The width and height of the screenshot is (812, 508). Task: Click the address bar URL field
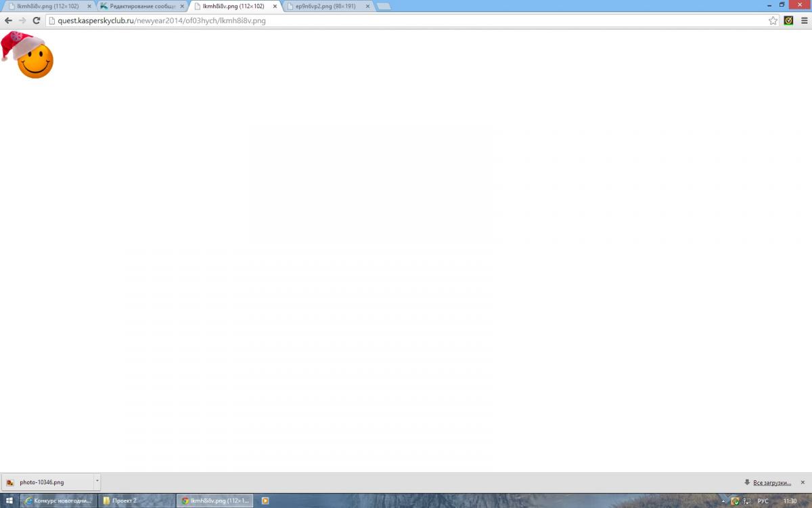coord(413,20)
